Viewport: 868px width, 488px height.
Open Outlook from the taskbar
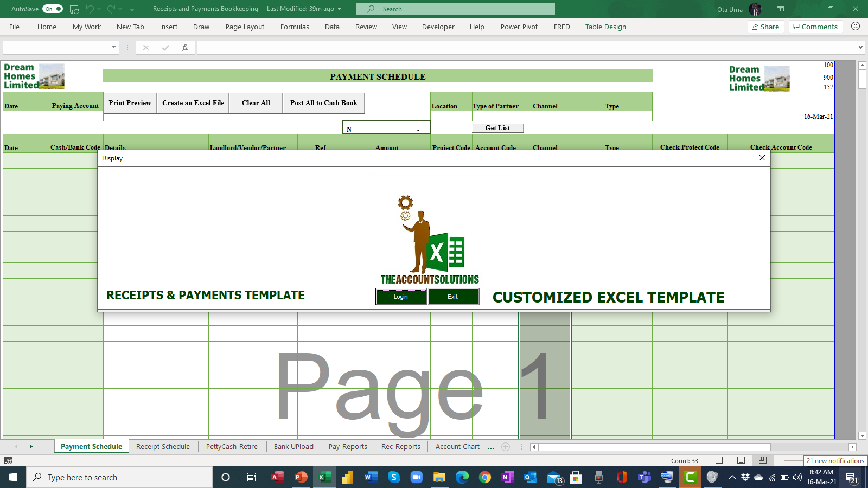530,477
